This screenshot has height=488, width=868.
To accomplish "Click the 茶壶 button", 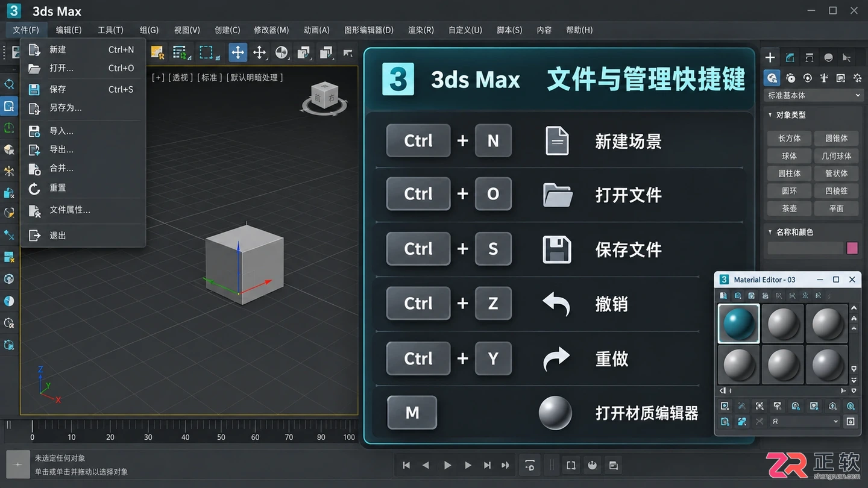I will pos(789,208).
